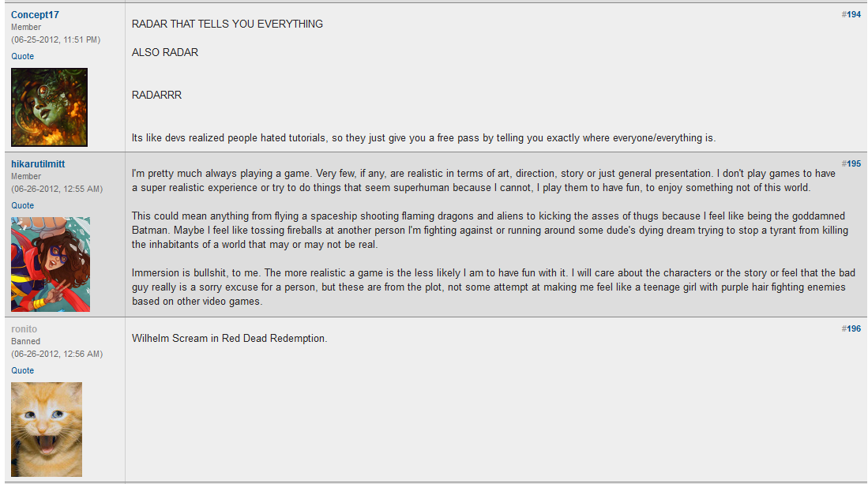The height and width of the screenshot is (484, 868).
Task: Click the "Wilhelm Scream in Red Dead Redemption" text
Action: click(x=229, y=339)
